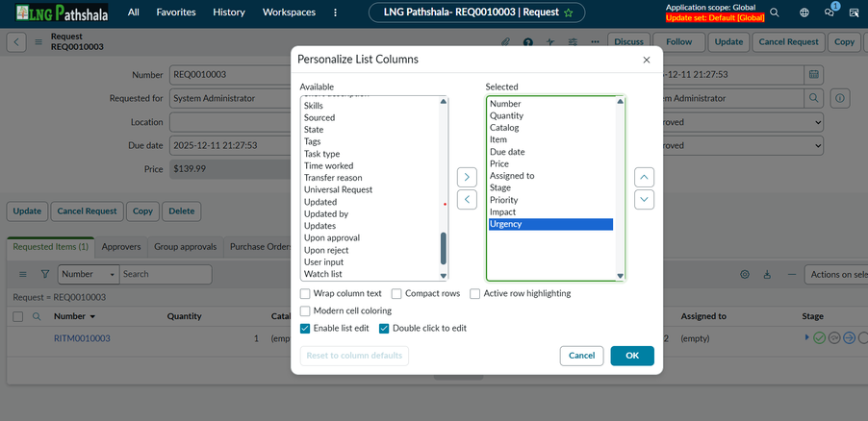868x421 pixels.
Task: Click the Delete button below the form
Action: coord(182,211)
